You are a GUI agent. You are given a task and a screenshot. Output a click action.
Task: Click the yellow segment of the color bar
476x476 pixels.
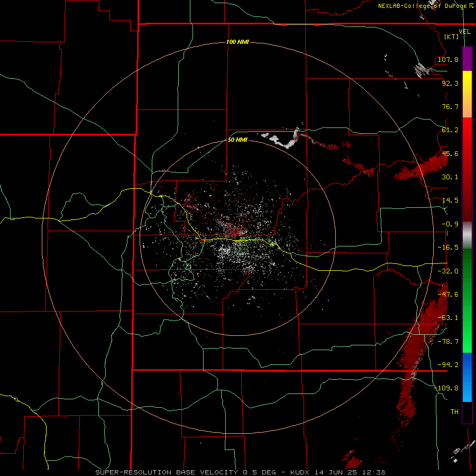coord(467,94)
